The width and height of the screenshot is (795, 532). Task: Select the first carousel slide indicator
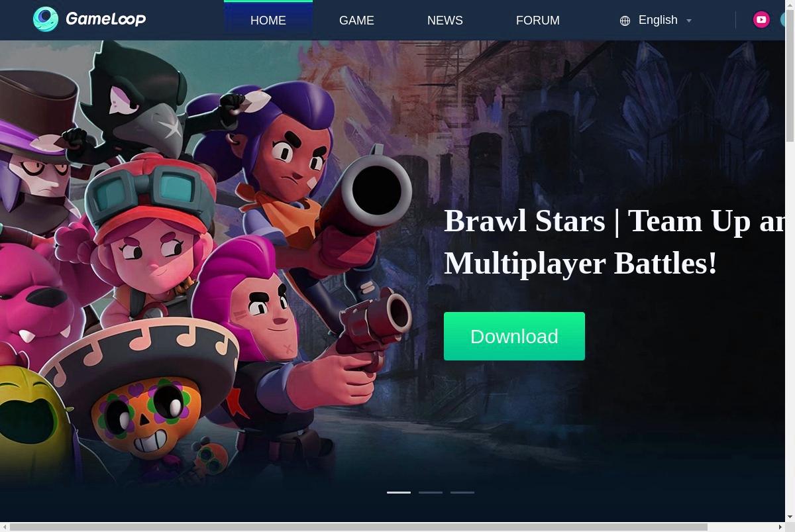(x=399, y=492)
